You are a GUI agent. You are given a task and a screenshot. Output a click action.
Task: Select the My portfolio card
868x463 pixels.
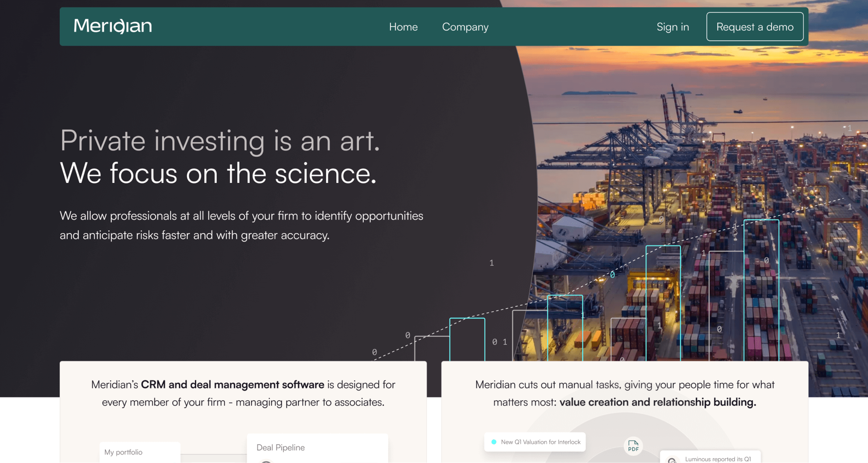pos(140,452)
